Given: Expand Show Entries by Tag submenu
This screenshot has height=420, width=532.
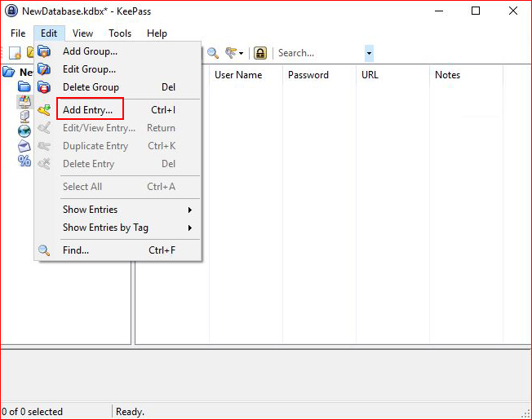Looking at the screenshot, I should (117, 228).
